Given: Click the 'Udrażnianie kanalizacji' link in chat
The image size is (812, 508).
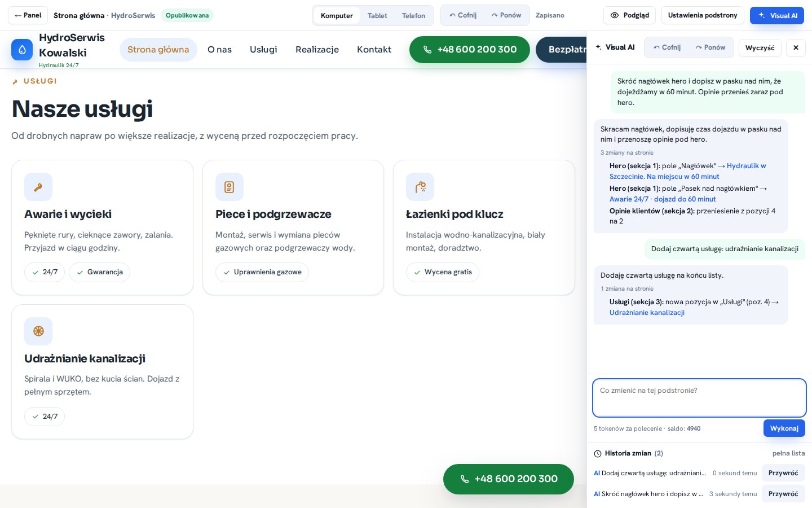Looking at the screenshot, I should pyautogui.click(x=647, y=313).
